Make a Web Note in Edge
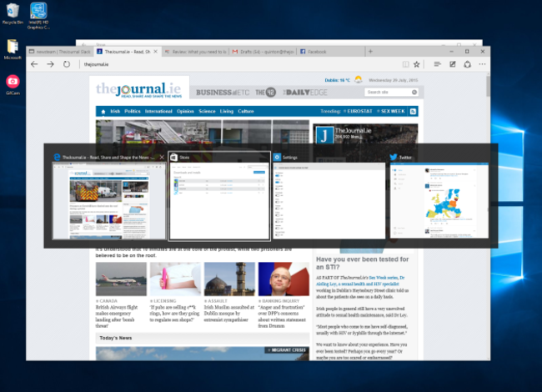542x392 pixels. click(x=453, y=64)
